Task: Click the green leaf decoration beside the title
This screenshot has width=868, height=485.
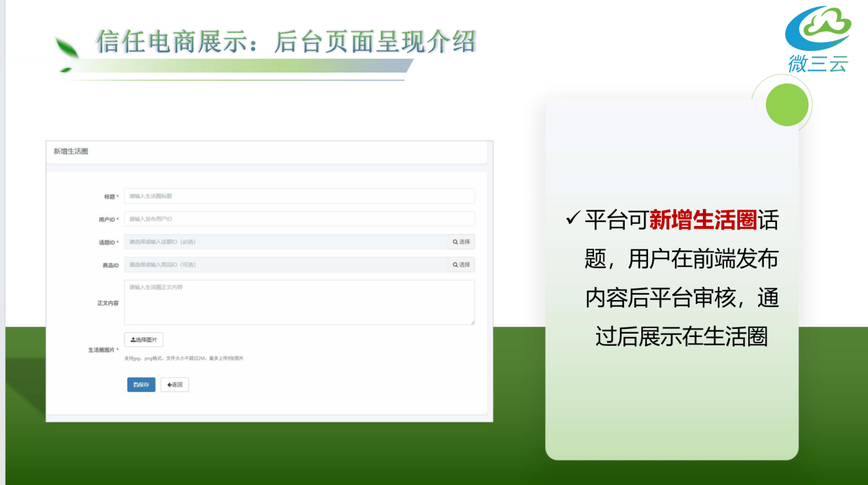Action: point(66,51)
